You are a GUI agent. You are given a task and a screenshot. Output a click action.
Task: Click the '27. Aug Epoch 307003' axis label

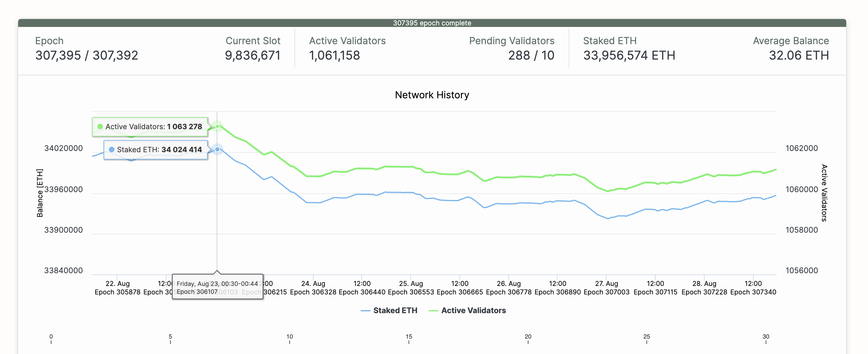pyautogui.click(x=606, y=288)
